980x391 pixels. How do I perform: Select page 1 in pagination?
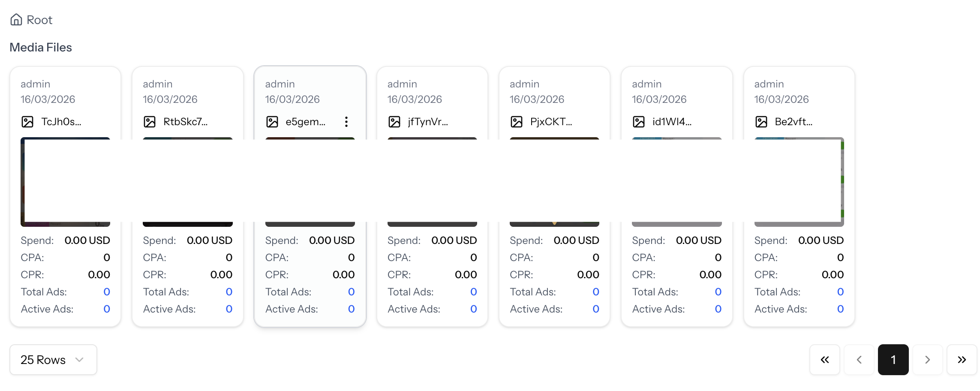pos(893,360)
